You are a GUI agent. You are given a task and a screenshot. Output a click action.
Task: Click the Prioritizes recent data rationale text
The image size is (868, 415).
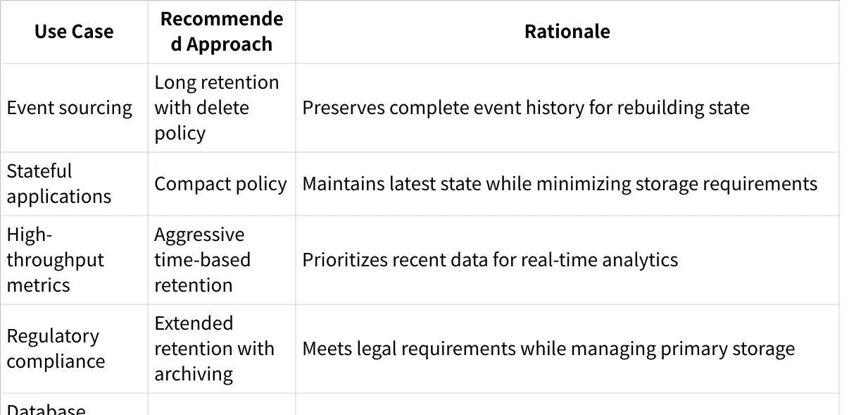pyautogui.click(x=490, y=260)
